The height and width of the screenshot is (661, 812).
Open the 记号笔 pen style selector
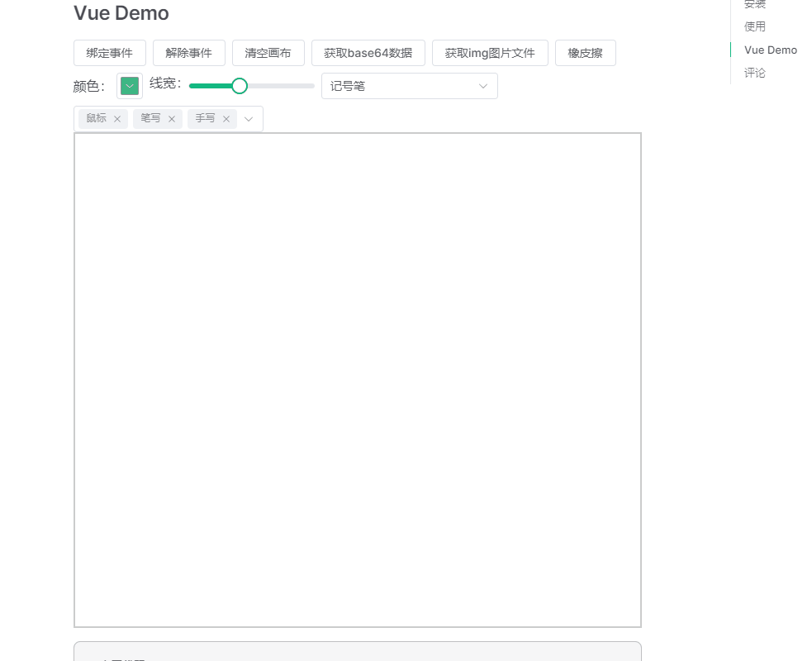[409, 85]
